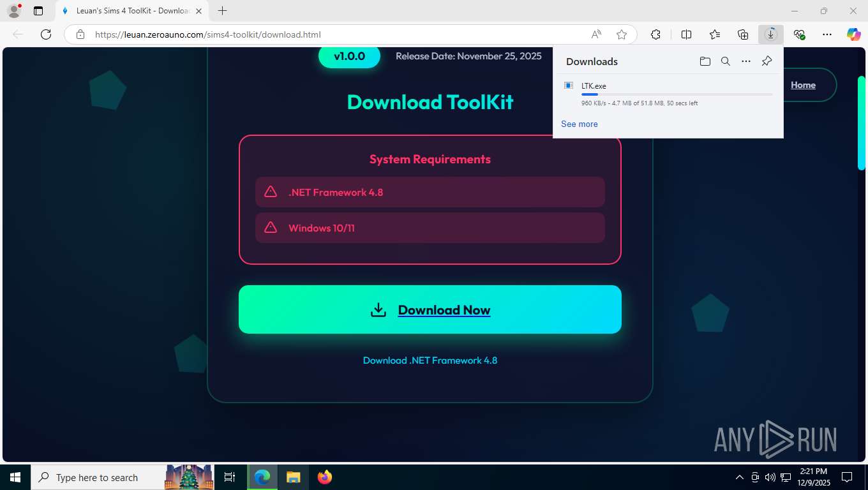Open Edge Settings and more menu
This screenshot has height=490, width=868.
(827, 34)
